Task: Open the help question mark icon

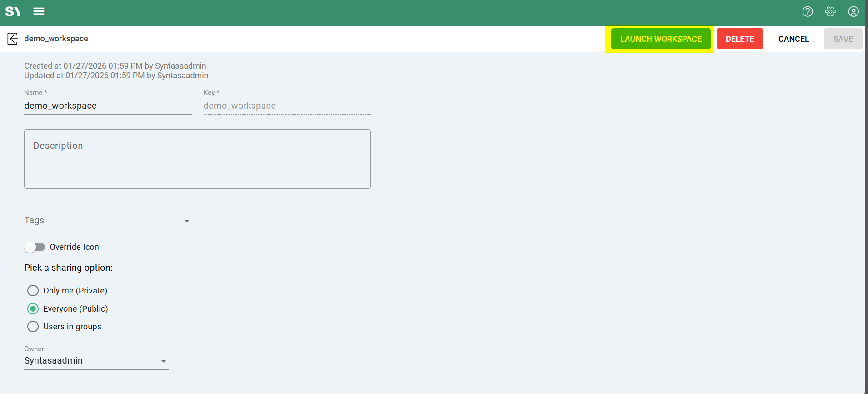Action: (x=807, y=12)
